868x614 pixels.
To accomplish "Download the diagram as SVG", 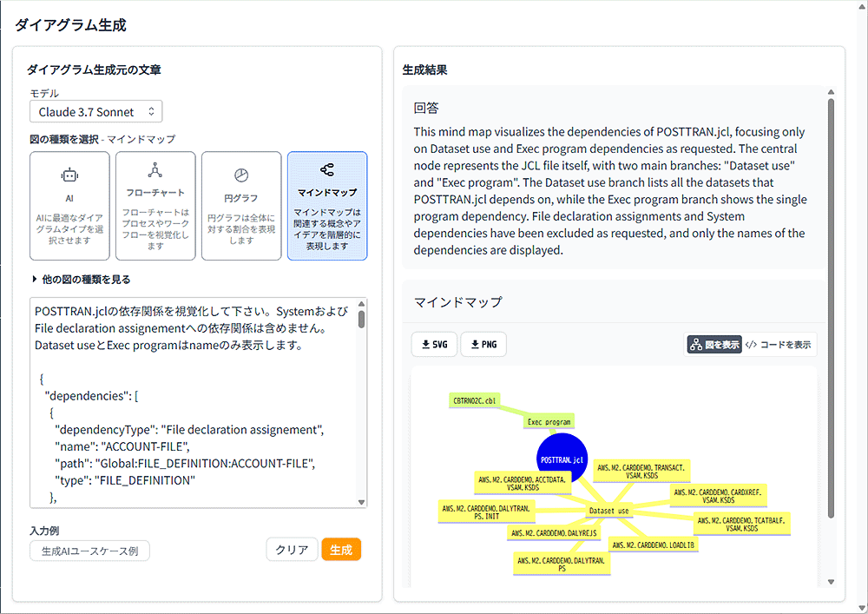I will (x=433, y=345).
